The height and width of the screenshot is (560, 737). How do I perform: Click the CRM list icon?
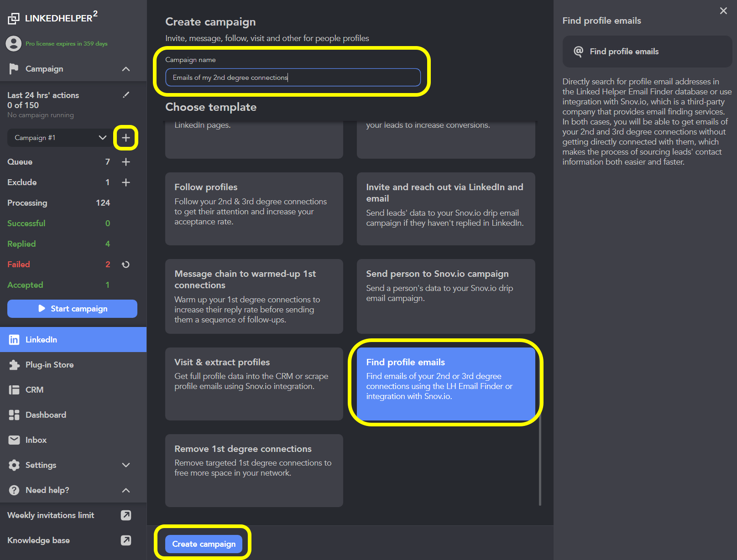[14, 390]
